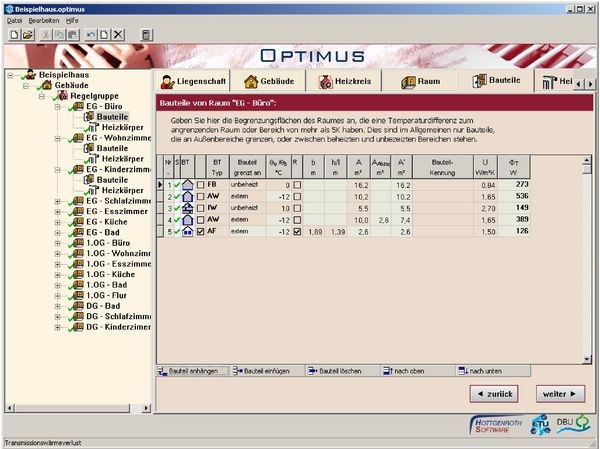Open the Bearbeiten menu
The width and height of the screenshot is (600, 449).
coord(44,19)
